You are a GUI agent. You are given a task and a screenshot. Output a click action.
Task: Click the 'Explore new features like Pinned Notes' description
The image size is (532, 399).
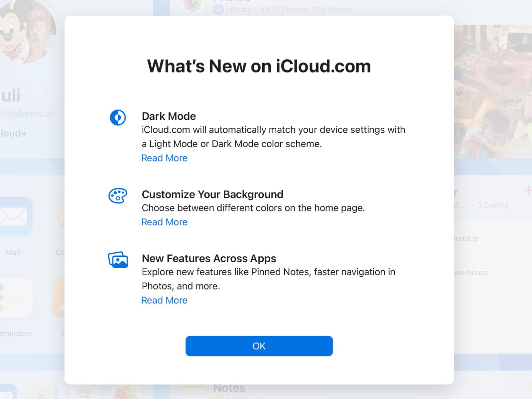pos(268,279)
